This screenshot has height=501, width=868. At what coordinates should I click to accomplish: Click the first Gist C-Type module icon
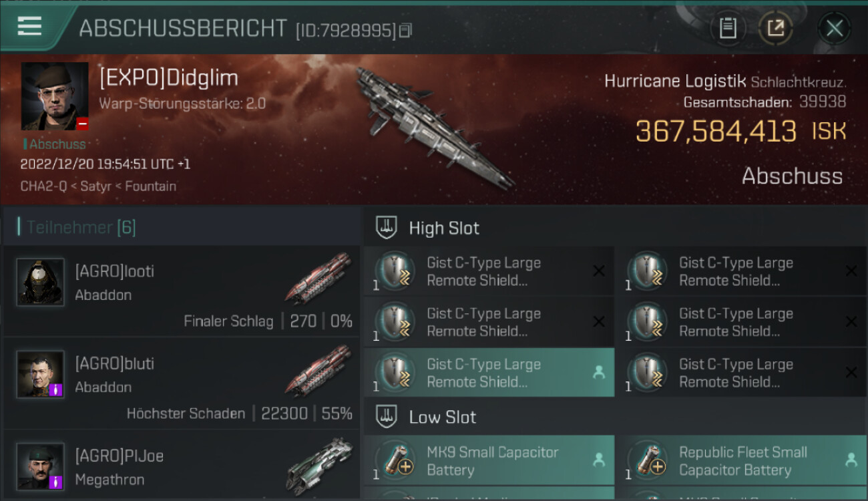pyautogui.click(x=395, y=271)
